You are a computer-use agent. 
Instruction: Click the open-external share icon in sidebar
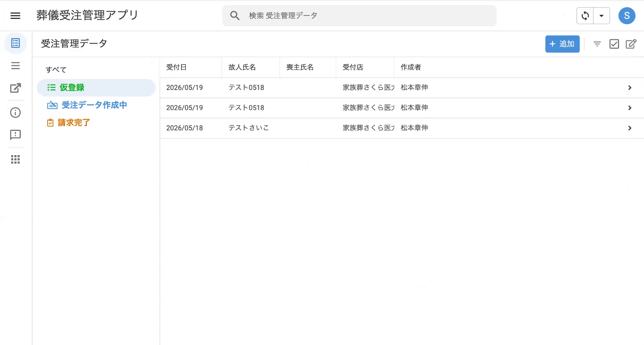pos(15,88)
